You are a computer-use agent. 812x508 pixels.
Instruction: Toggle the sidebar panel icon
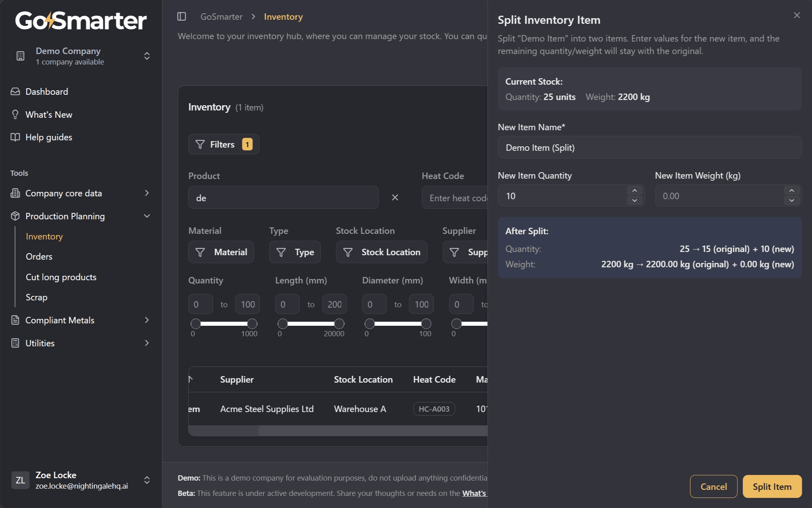(182, 17)
